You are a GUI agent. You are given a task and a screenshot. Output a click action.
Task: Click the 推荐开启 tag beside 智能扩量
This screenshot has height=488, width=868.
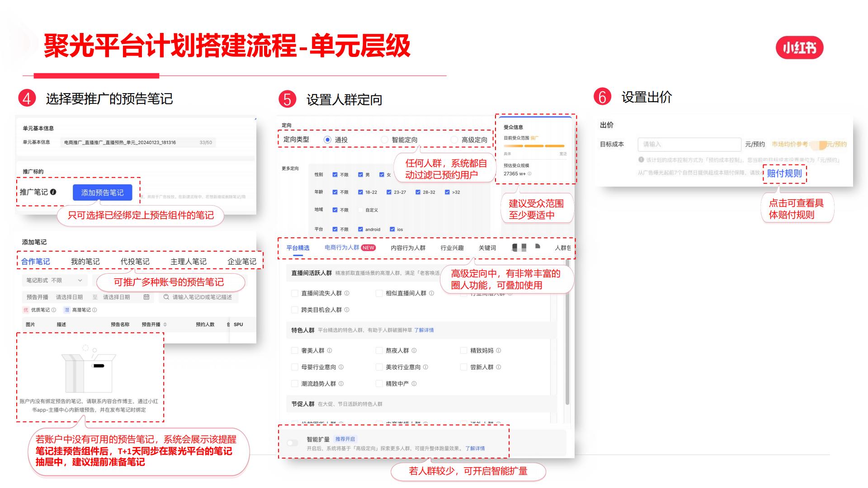(345, 439)
